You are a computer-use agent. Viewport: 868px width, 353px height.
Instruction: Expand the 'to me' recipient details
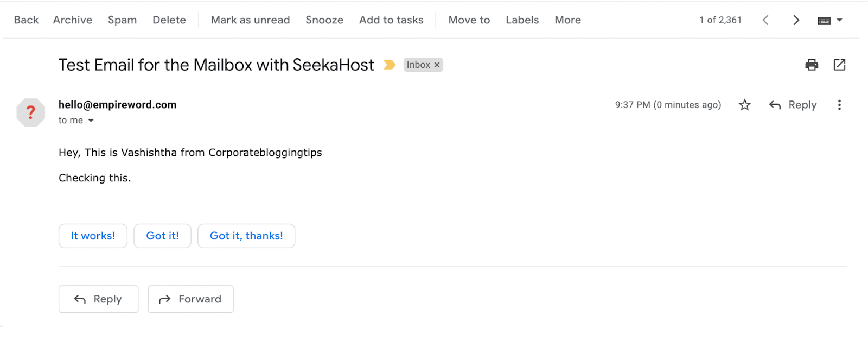pos(91,121)
